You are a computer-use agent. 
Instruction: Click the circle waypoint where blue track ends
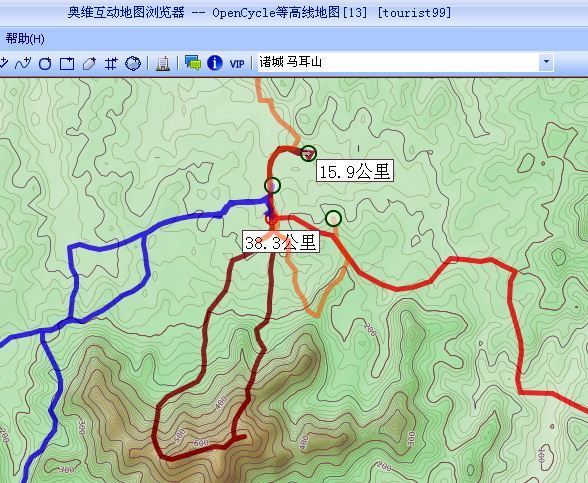click(272, 185)
